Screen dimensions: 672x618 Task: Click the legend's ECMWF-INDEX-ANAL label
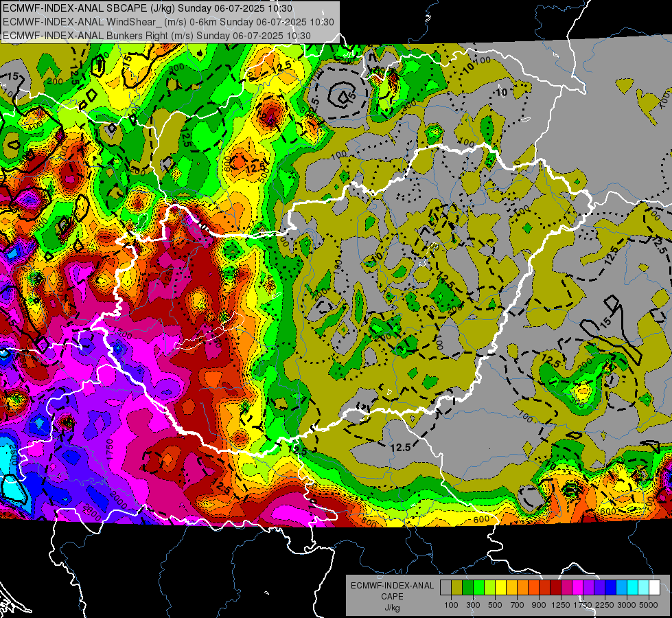(x=392, y=586)
